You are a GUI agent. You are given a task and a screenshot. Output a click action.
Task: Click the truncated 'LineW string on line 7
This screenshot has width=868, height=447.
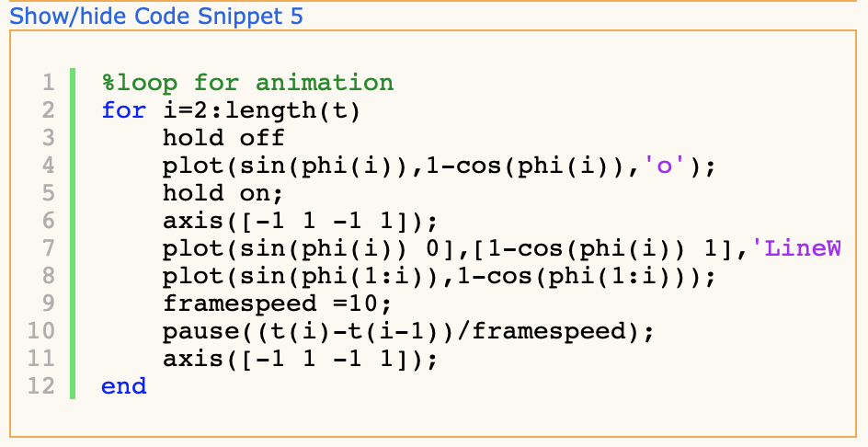796,248
